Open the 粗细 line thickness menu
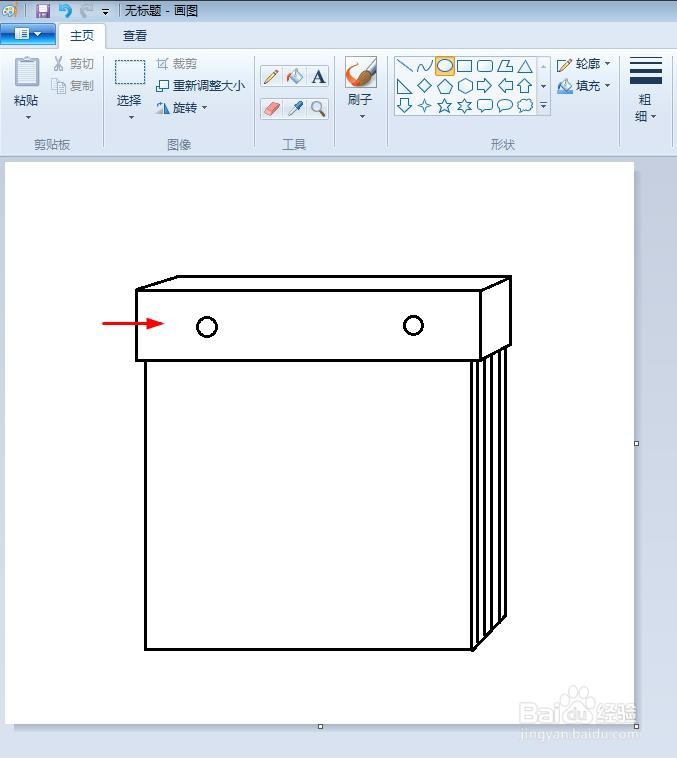677x758 pixels. coord(646,89)
